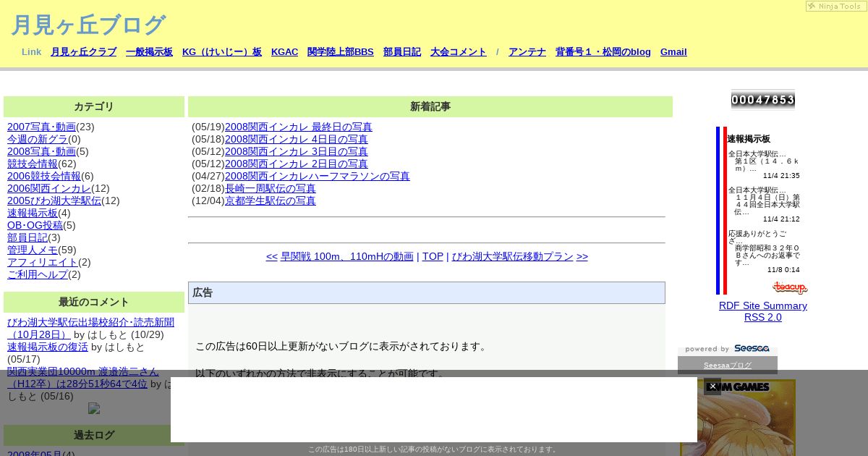Screen dimensions: 868x456
Task: Open the Gmail header link
Action: (x=673, y=52)
